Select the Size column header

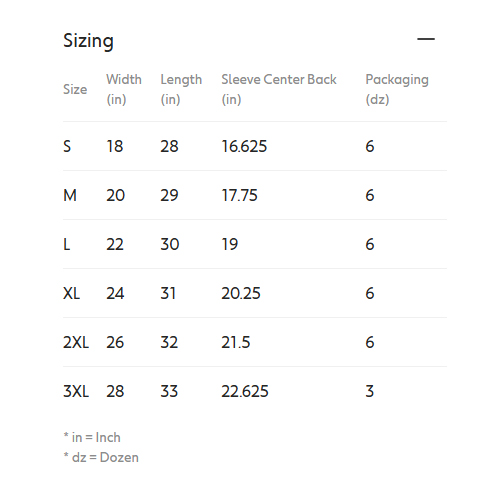pos(75,89)
